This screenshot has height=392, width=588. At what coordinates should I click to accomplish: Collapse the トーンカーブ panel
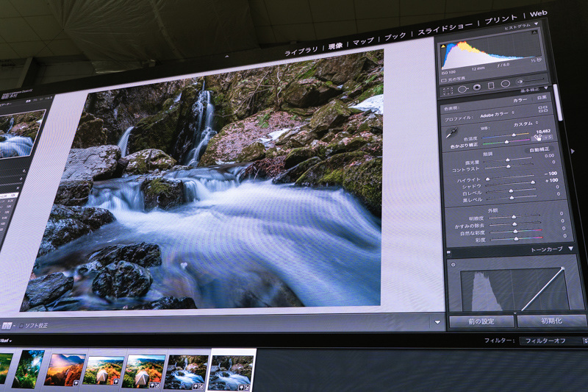pos(571,249)
